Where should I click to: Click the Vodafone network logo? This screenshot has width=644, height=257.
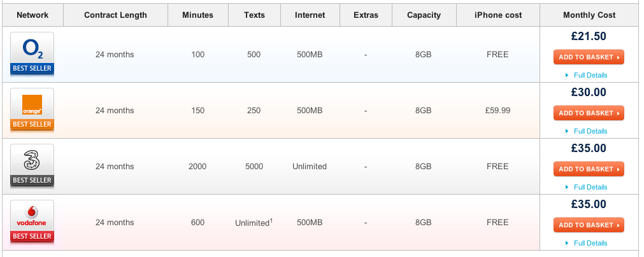coord(32,216)
